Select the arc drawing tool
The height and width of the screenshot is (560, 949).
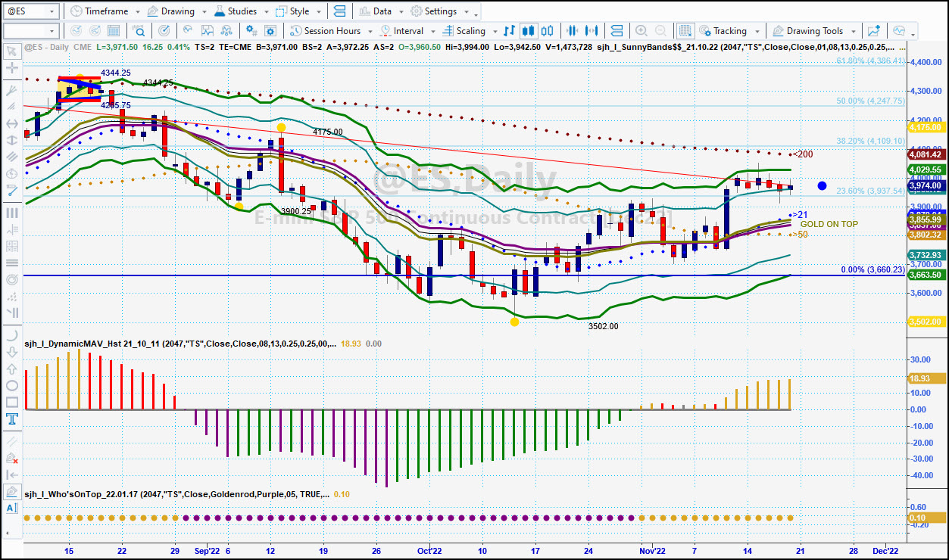pyautogui.click(x=12, y=335)
